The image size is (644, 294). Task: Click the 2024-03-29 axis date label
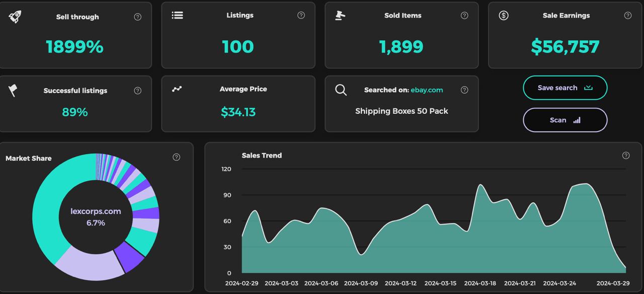tap(613, 283)
